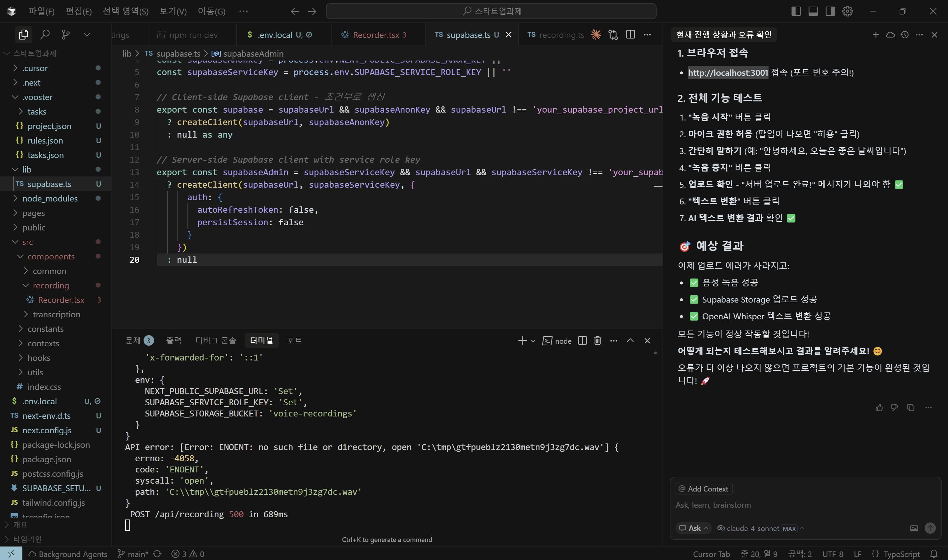Give thumbs up to the response
The height and width of the screenshot is (560, 948).
point(879,408)
